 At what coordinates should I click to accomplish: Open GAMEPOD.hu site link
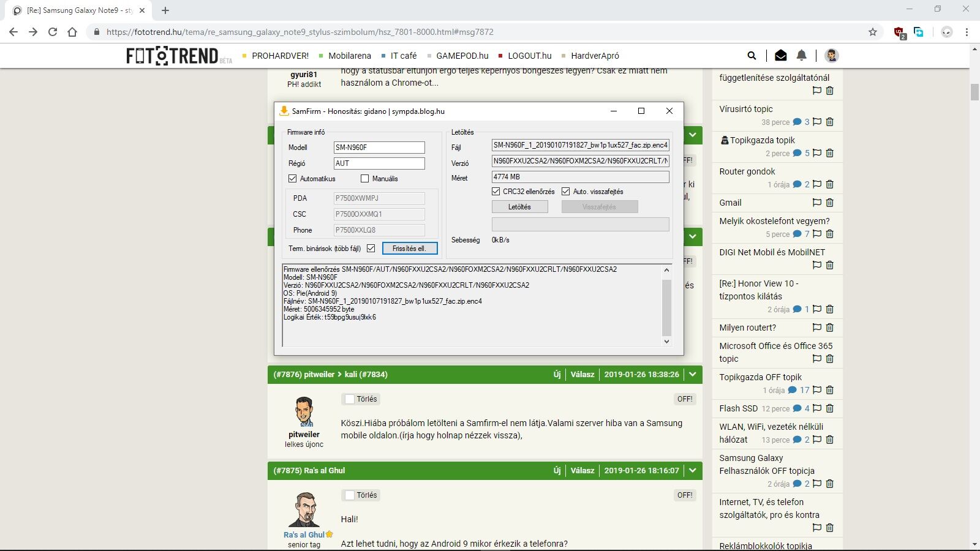click(x=462, y=56)
